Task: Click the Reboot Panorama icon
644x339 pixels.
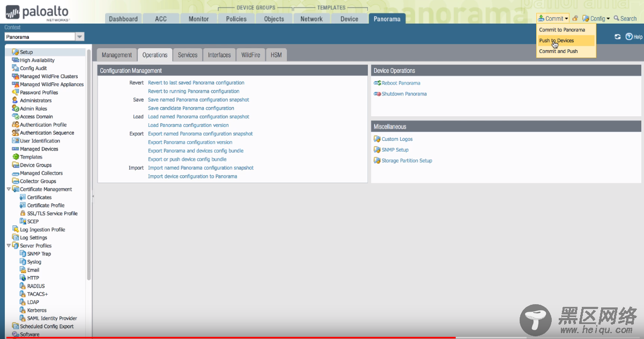Action: pyautogui.click(x=377, y=83)
